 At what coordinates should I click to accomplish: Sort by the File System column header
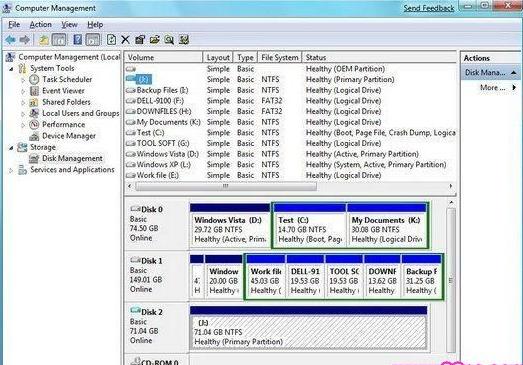pyautogui.click(x=280, y=57)
